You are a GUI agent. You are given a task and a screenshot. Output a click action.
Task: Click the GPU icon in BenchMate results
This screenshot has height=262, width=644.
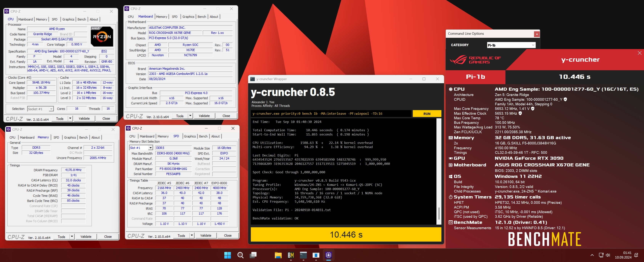pyautogui.click(x=451, y=158)
